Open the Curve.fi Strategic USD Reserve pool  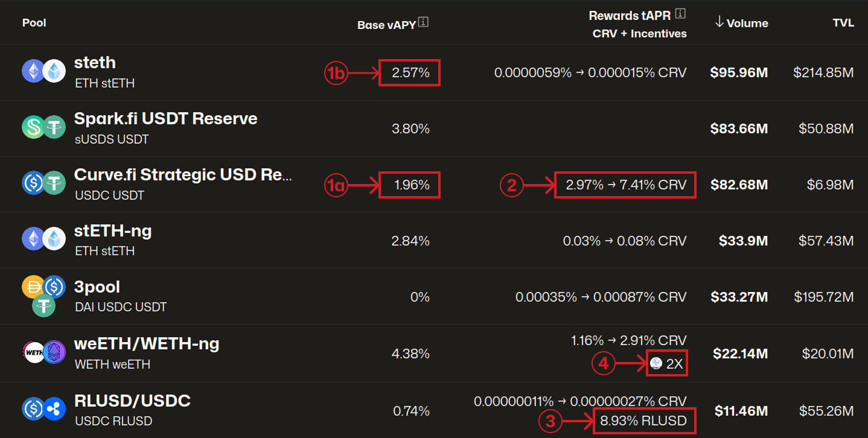[x=183, y=175]
